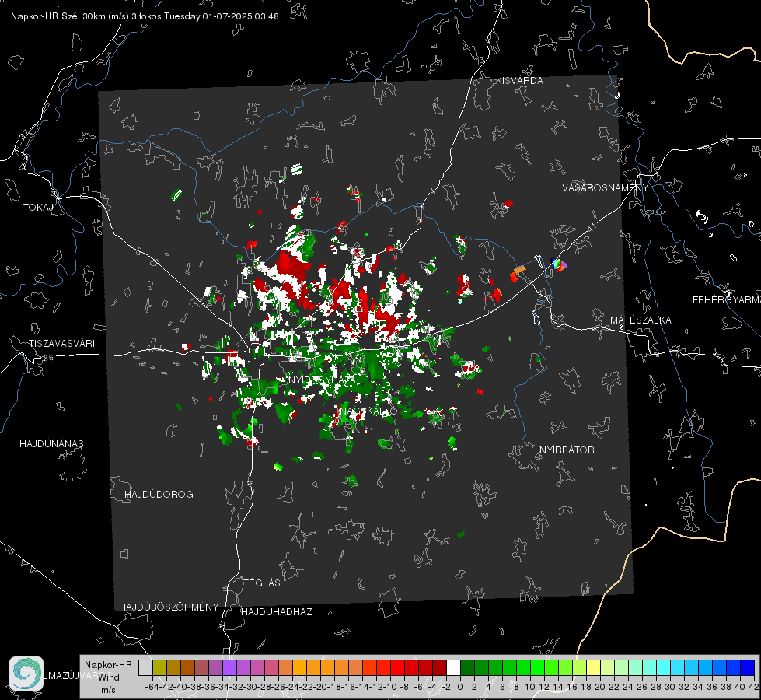Click the darkest green swatch next to white
This screenshot has width=761, height=700.
pos(467,667)
